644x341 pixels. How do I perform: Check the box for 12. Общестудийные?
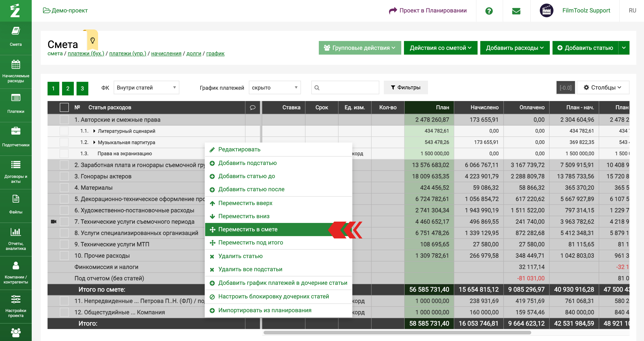coord(64,312)
